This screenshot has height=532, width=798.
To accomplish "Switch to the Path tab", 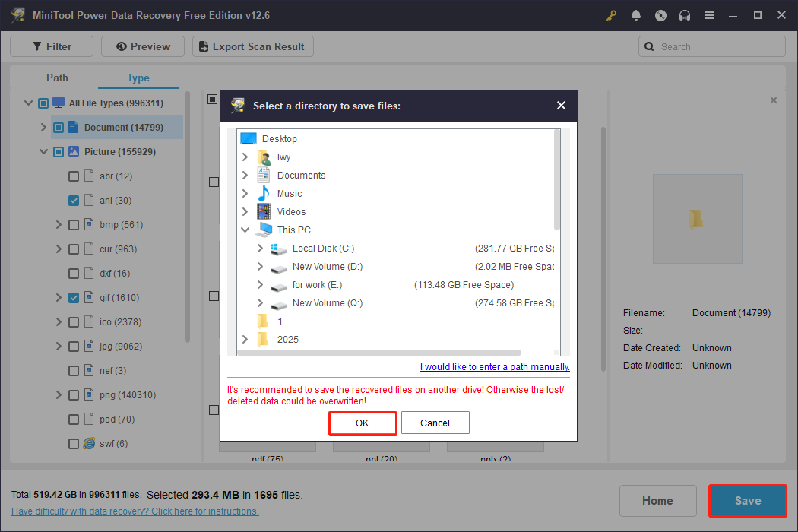I will tap(57, 78).
